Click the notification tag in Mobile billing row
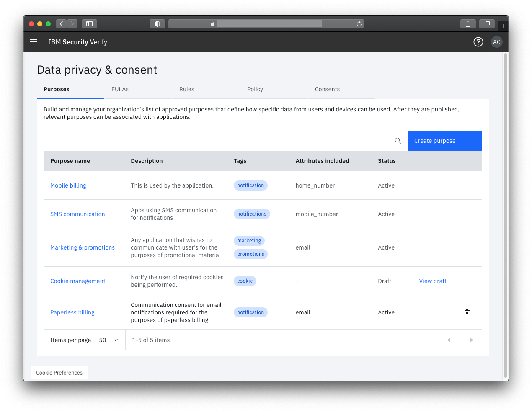The width and height of the screenshot is (532, 412). point(251,185)
